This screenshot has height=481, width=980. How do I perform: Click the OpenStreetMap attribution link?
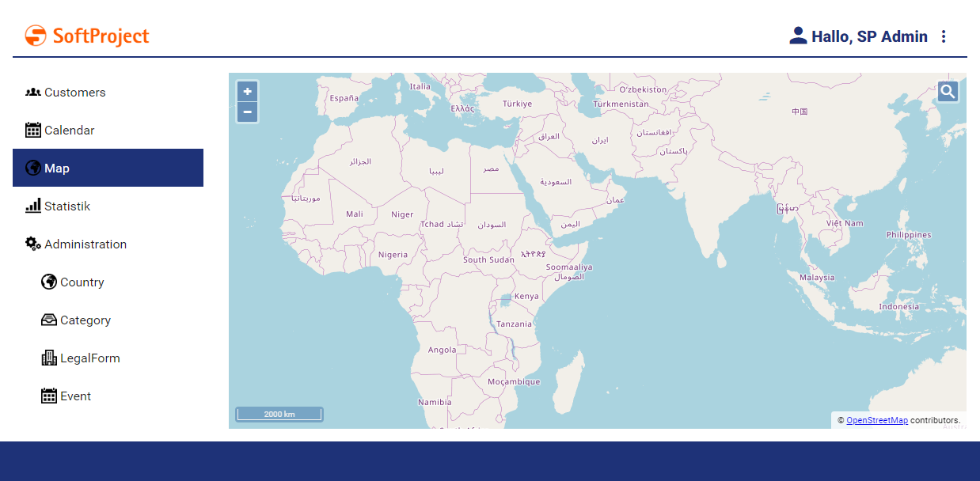coord(876,420)
